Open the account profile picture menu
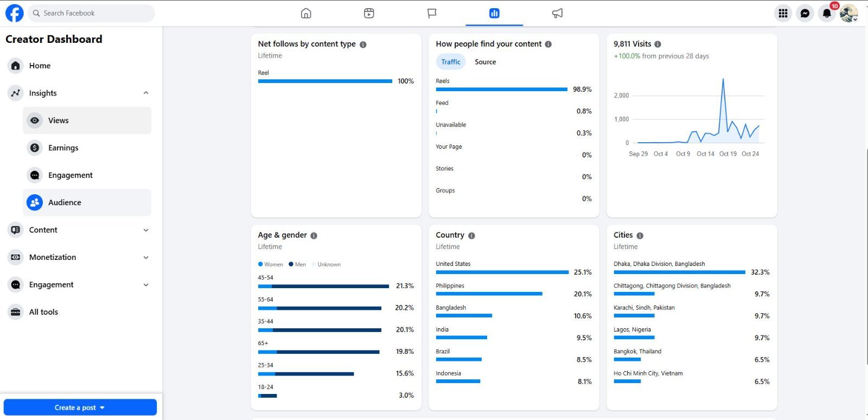 tap(848, 13)
